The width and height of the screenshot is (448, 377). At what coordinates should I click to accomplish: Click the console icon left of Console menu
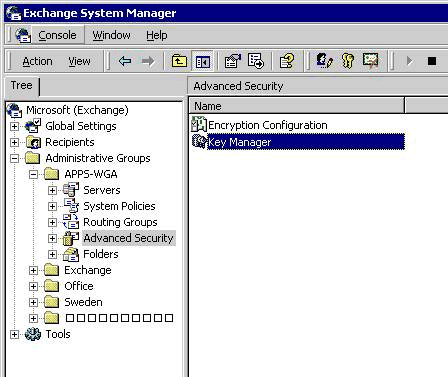coord(23,35)
